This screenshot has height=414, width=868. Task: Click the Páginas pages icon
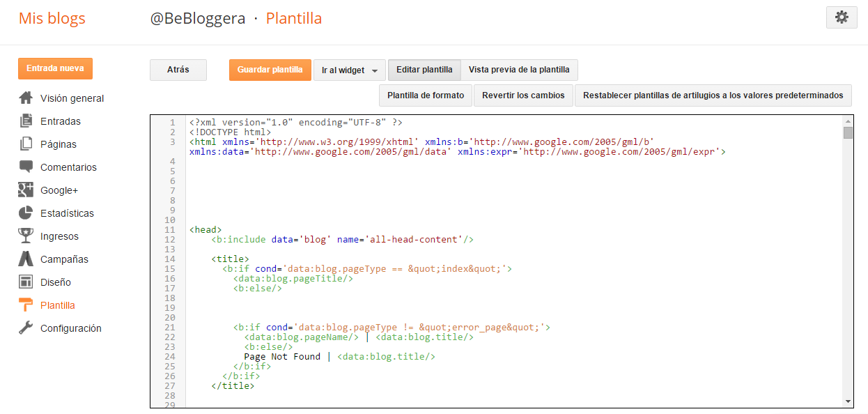point(26,144)
